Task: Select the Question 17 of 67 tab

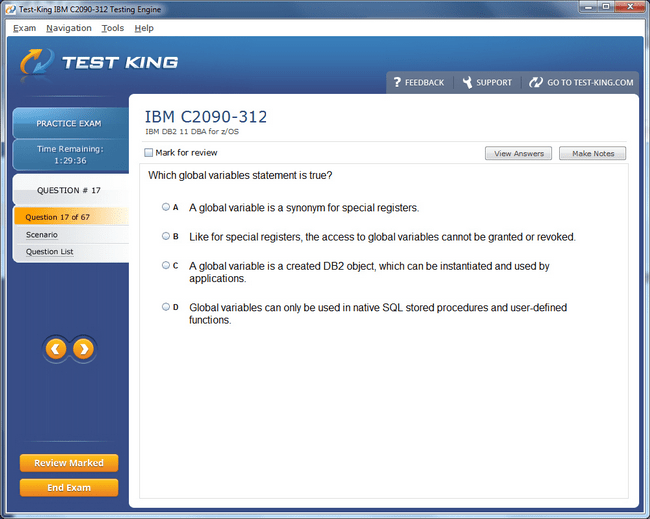Action: point(71,217)
